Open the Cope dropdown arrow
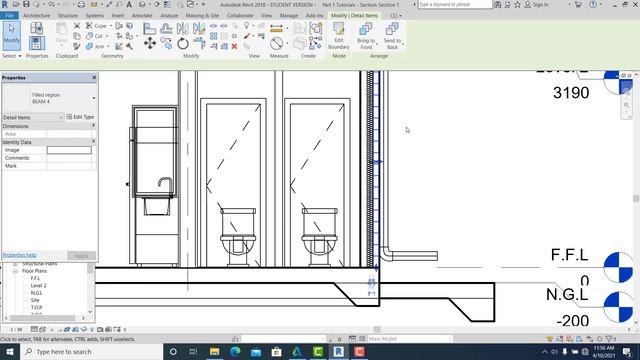 click(x=111, y=26)
